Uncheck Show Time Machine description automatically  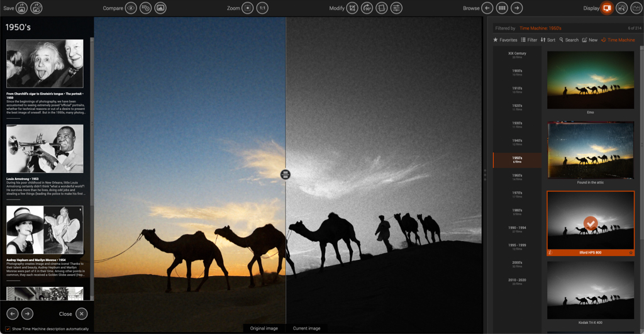[8, 329]
